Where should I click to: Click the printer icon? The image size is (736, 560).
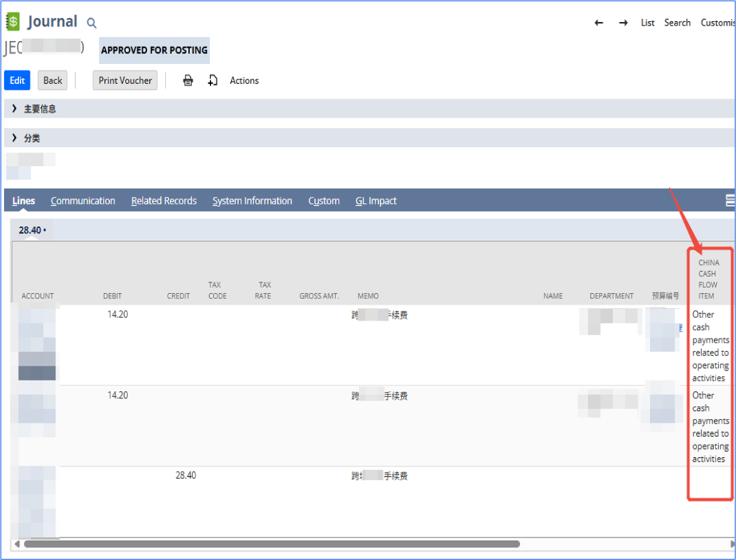click(188, 80)
